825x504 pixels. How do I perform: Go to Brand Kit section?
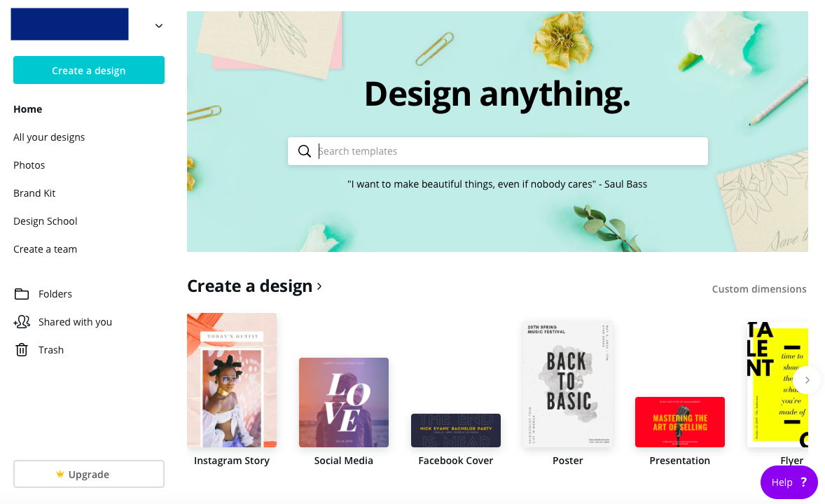34,193
